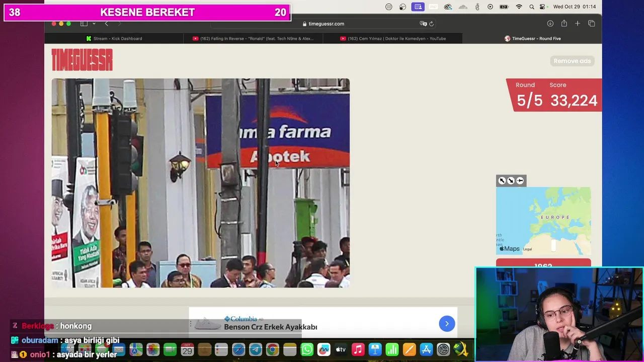Click the Safari sidebar toggle icon
Image resolution: width=644 pixels, height=362 pixels.
point(84,24)
